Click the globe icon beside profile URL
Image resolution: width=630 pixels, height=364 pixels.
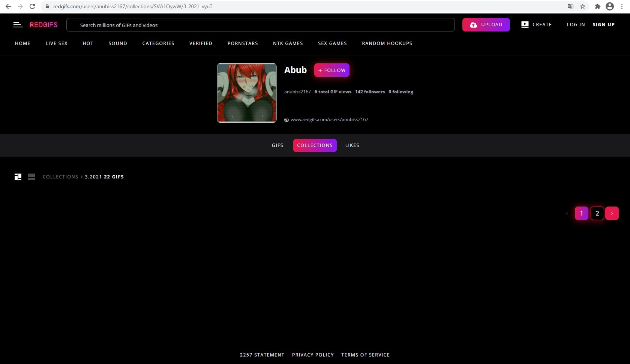pyautogui.click(x=286, y=120)
